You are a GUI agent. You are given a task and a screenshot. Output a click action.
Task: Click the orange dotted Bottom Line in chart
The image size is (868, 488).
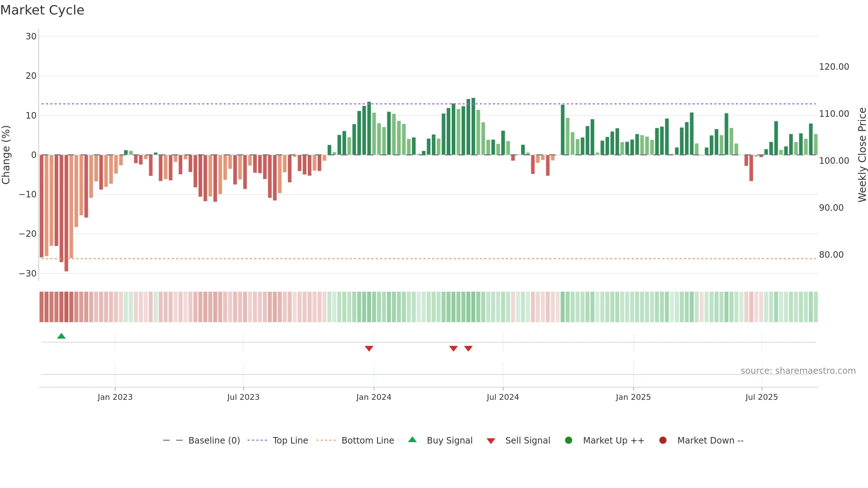pyautogui.click(x=429, y=258)
